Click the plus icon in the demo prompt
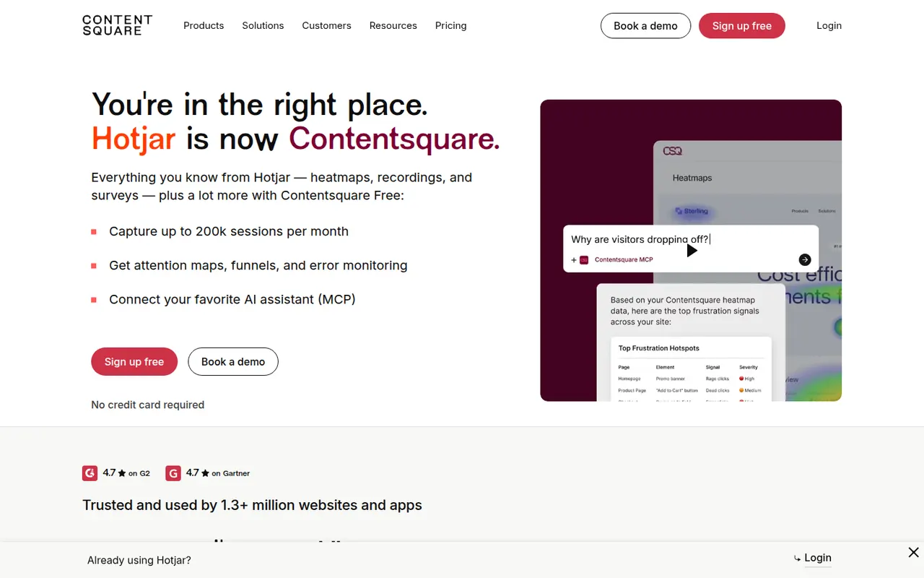 coord(574,260)
